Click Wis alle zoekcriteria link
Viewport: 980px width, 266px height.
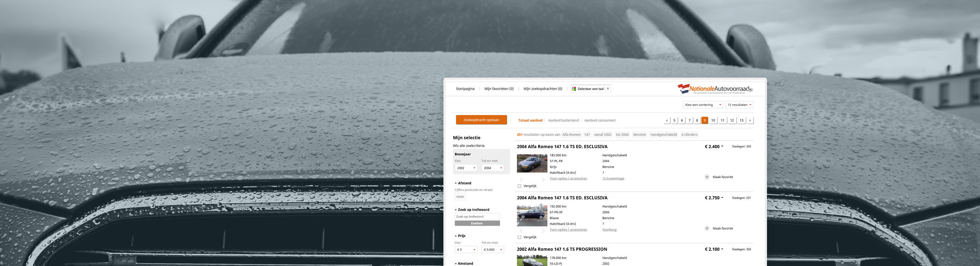click(x=468, y=146)
